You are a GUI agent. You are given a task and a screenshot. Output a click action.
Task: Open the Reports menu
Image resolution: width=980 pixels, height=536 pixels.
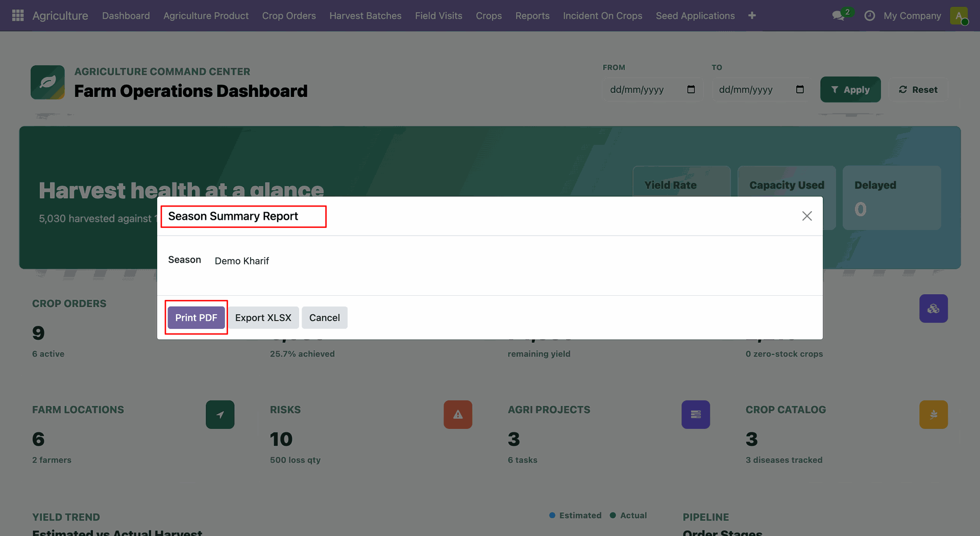pos(532,15)
